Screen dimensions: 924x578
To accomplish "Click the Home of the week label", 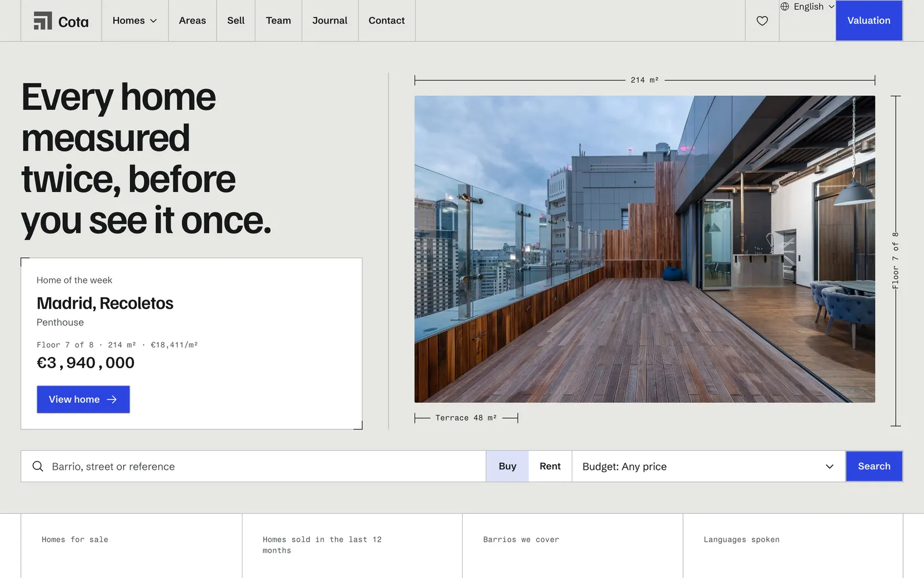I will tap(74, 280).
